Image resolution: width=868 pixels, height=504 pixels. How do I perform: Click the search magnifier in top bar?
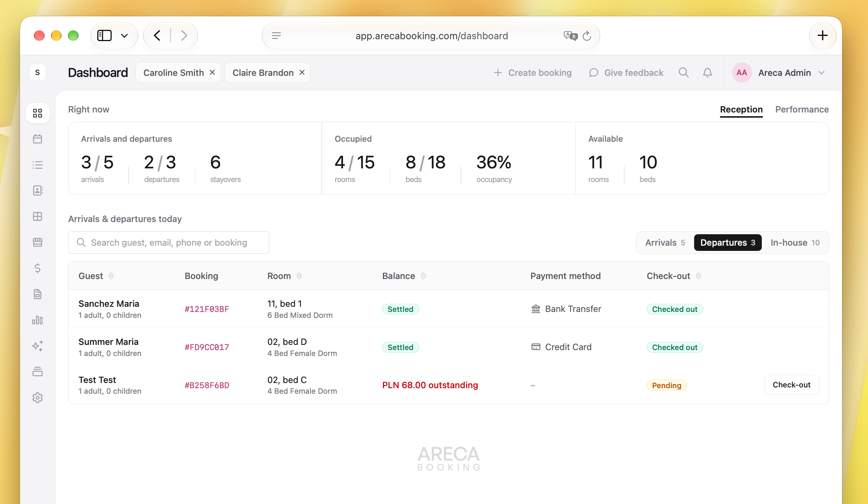683,73
